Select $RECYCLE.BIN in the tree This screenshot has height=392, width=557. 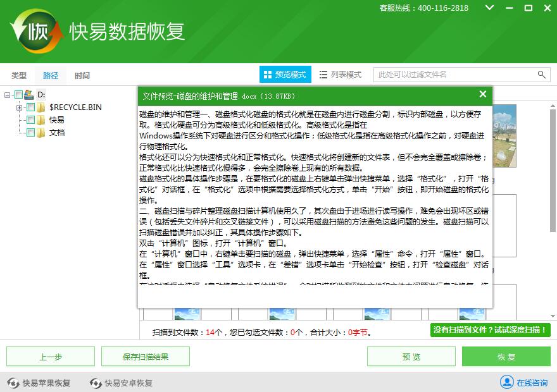pyautogui.click(x=75, y=107)
